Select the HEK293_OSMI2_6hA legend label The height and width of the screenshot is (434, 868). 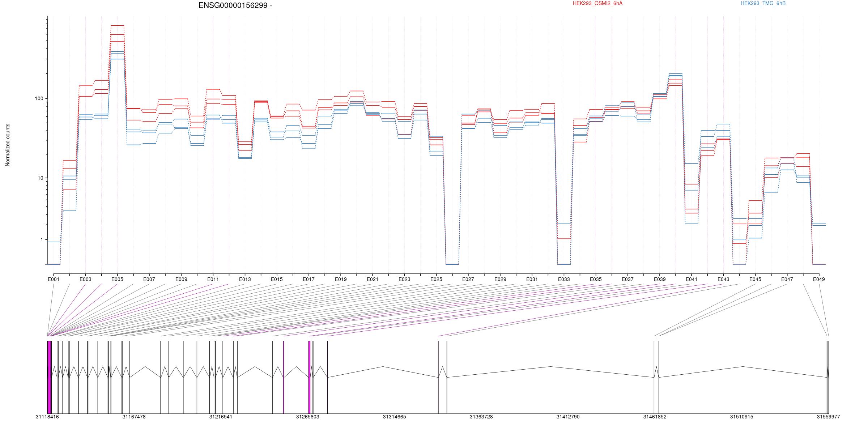(x=597, y=3)
